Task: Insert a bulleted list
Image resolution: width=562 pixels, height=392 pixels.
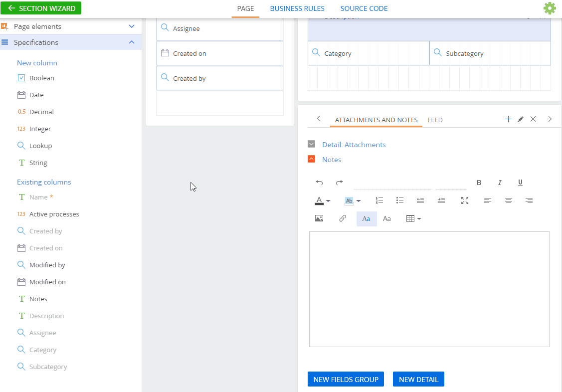Action: [x=399, y=200]
